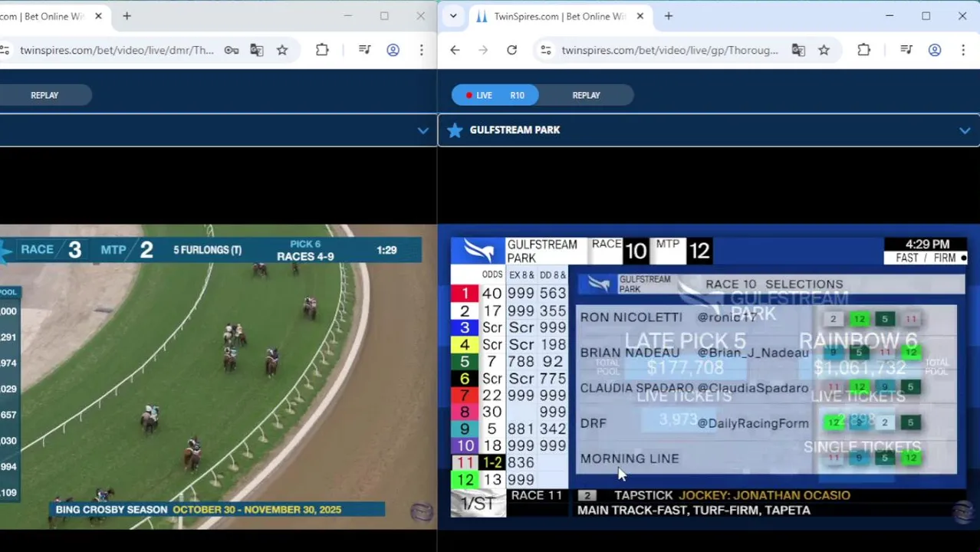Open extensions puzzle icon in left window
The height and width of the screenshot is (552, 980).
pyautogui.click(x=322, y=50)
